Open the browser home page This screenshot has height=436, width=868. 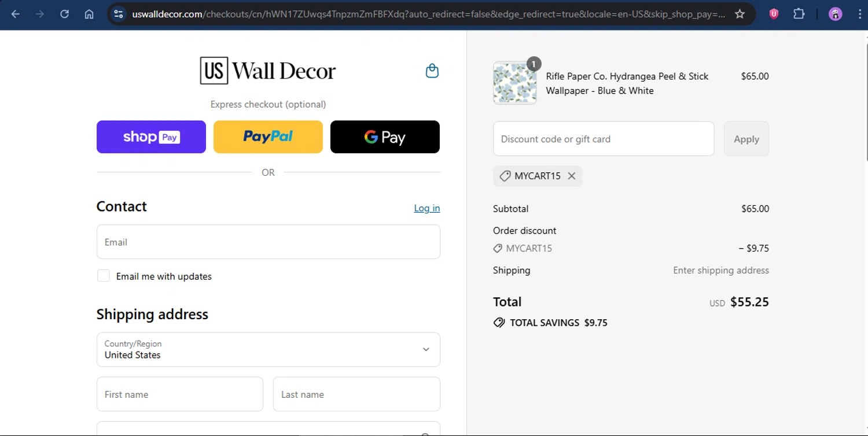tap(89, 14)
